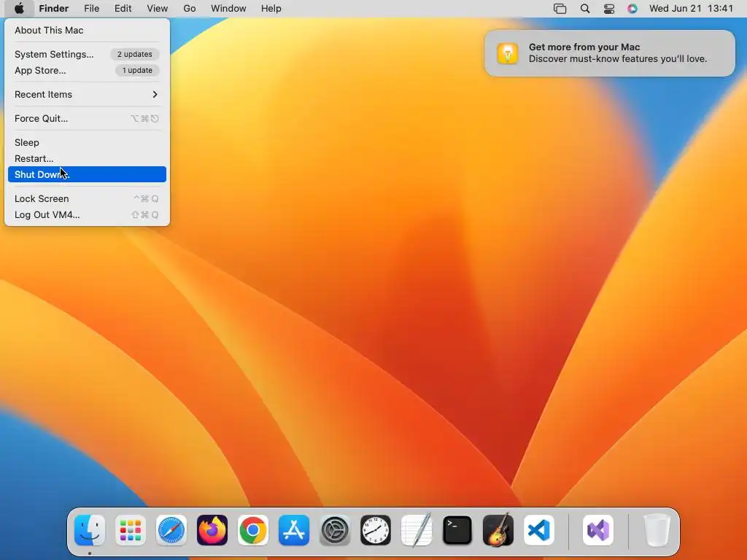This screenshot has width=747, height=560.
Task: Open the Help menu
Action: pyautogui.click(x=271, y=9)
